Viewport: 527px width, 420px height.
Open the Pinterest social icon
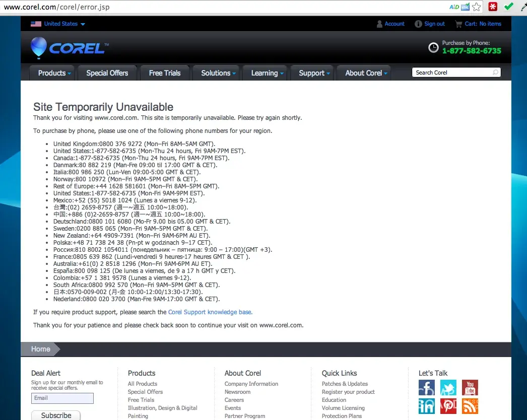tap(448, 406)
